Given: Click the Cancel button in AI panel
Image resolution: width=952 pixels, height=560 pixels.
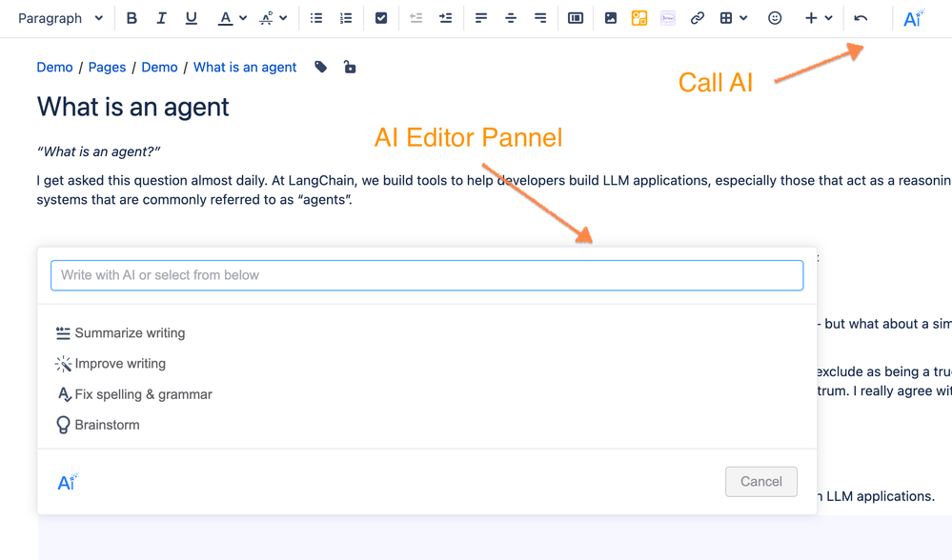Looking at the screenshot, I should tap(760, 481).
